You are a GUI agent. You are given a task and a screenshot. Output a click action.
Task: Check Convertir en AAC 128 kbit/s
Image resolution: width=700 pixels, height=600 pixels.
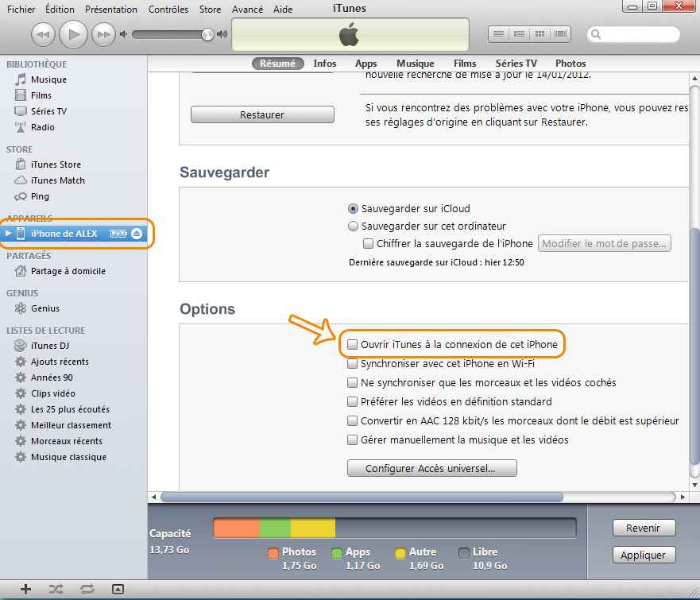(x=352, y=420)
